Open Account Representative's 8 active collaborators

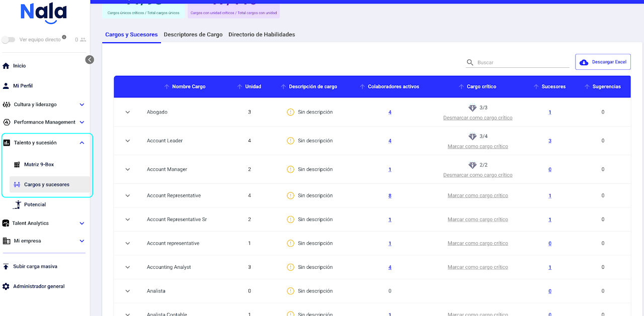tap(390, 196)
